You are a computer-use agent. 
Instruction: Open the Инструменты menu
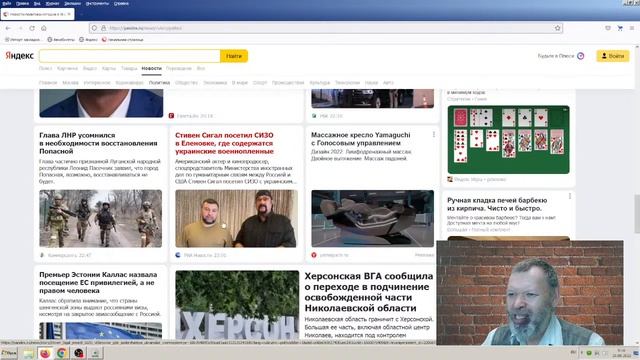tap(97, 3)
